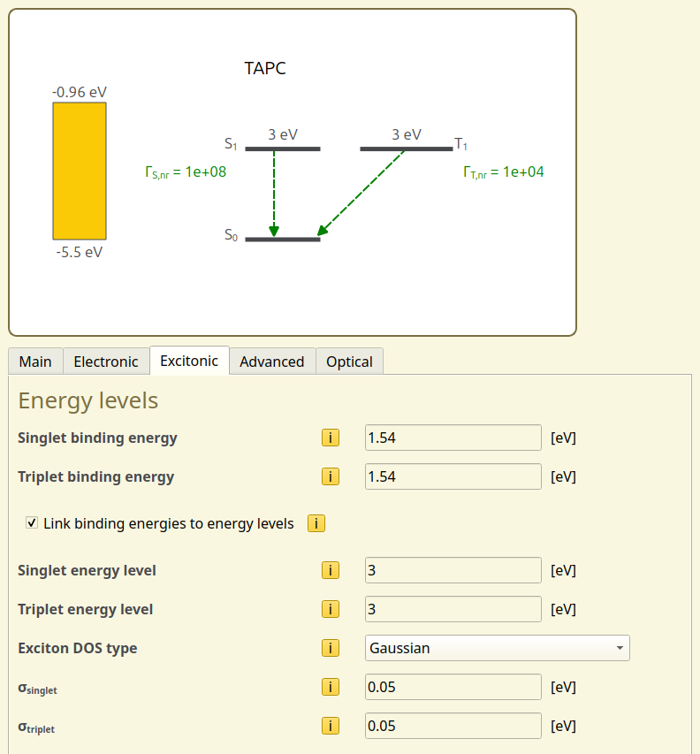Expand the Exciton DOS type Gaussian dropdown
700x754 pixels.
(497, 648)
